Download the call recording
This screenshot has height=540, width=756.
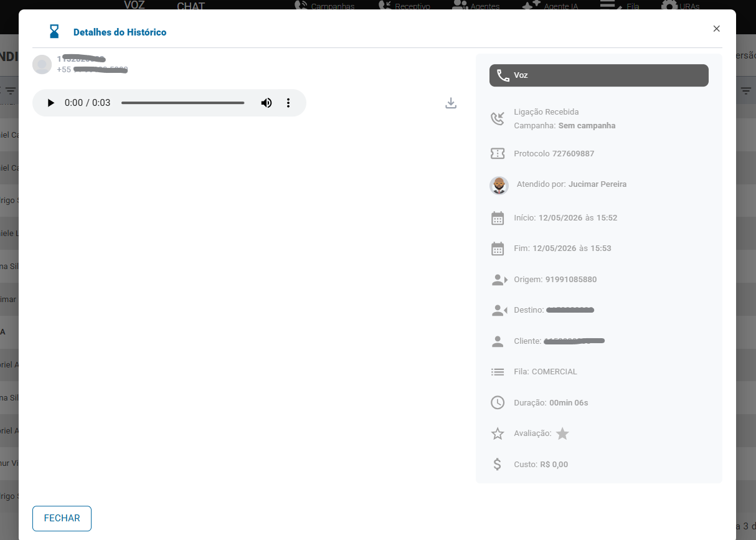(451, 103)
